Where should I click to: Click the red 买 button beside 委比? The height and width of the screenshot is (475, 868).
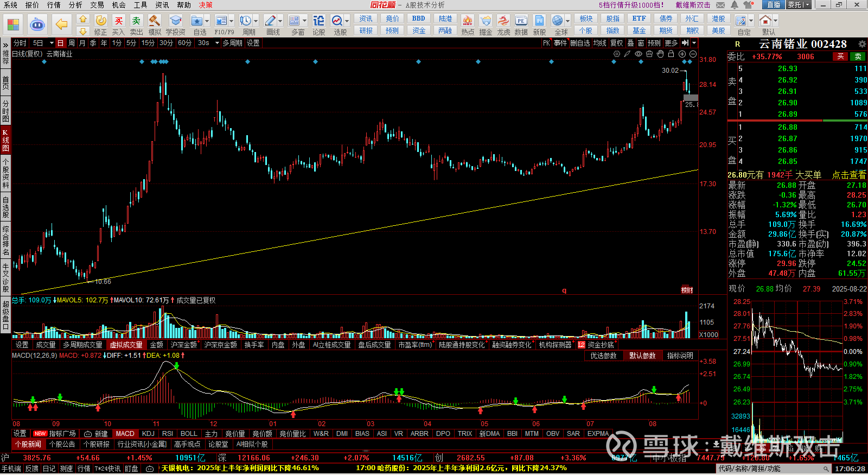tap(840, 56)
